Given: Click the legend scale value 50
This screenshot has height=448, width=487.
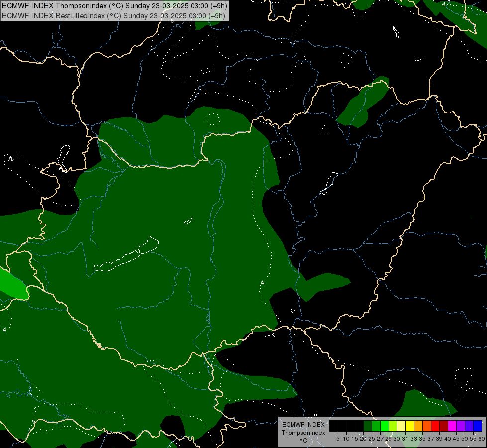Looking at the screenshot, I should [x=465, y=439].
